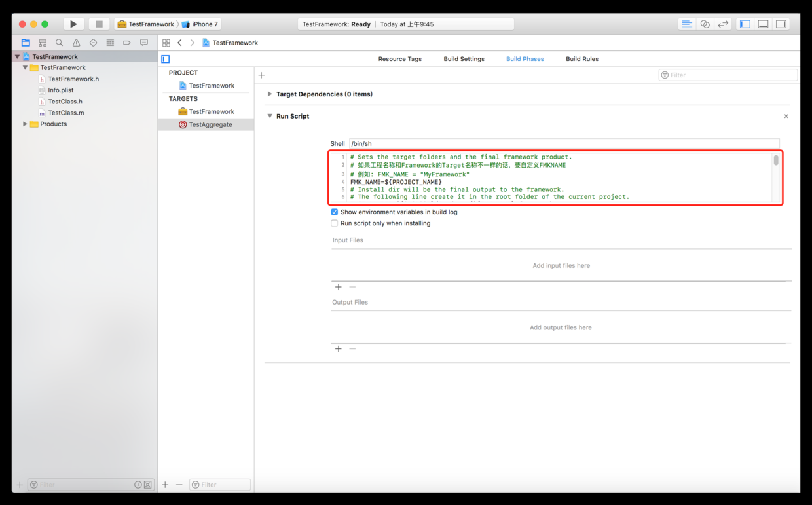Open TestClass.m in the navigator
This screenshot has width=812, height=505.
[x=65, y=113]
